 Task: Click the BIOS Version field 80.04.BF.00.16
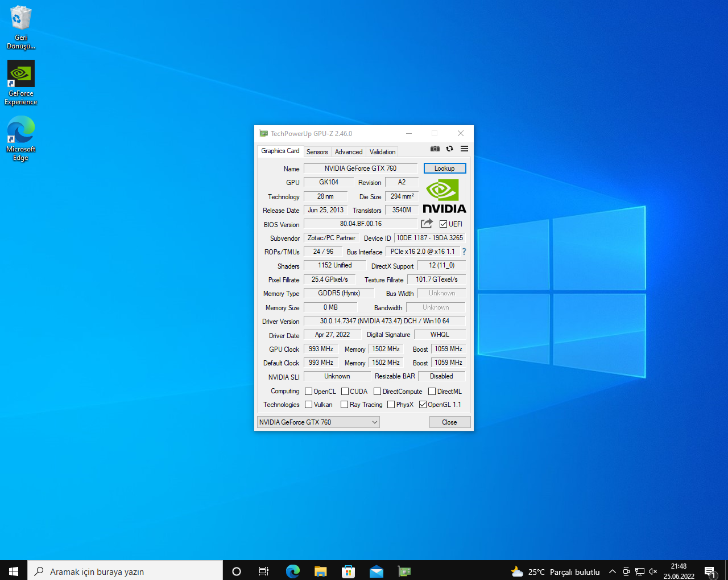pos(361,224)
